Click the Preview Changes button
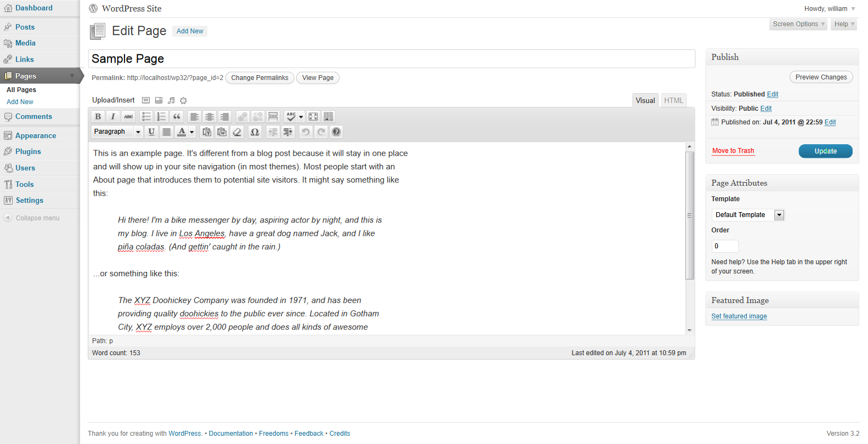This screenshot has height=444, width=868. click(821, 77)
